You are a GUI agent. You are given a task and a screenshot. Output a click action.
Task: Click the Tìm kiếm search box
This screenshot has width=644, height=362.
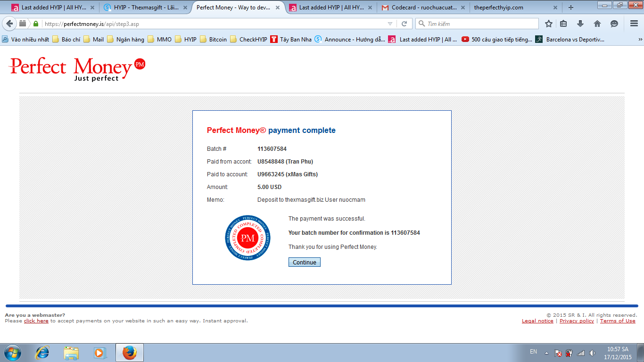(x=477, y=24)
